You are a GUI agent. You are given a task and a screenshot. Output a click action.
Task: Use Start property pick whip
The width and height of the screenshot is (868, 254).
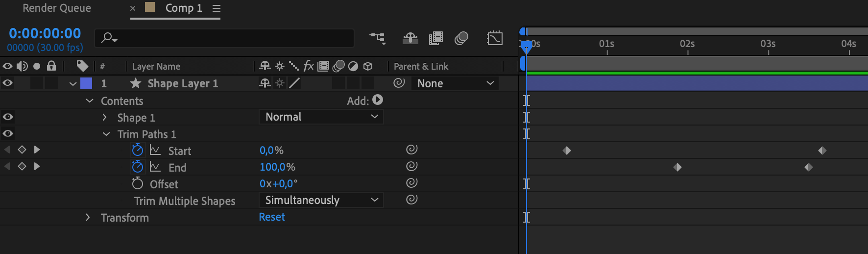point(412,149)
